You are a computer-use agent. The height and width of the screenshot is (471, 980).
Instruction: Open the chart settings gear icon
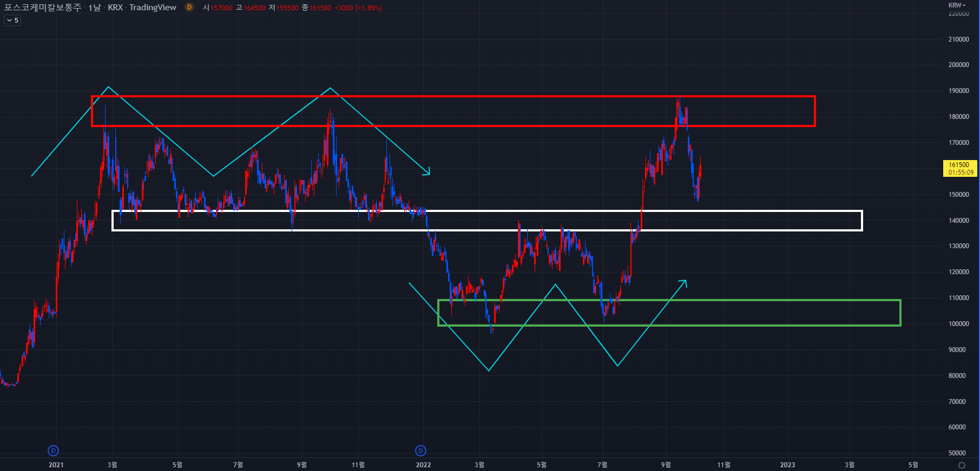point(962,465)
